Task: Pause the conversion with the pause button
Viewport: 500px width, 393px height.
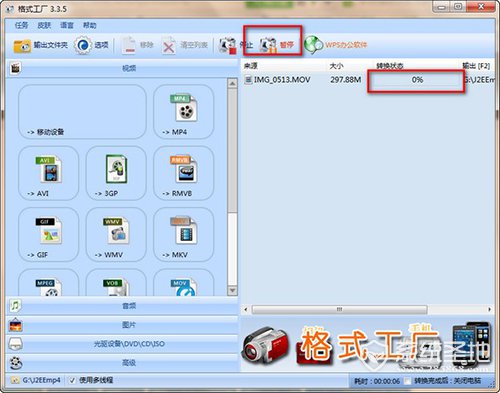Action: click(277, 45)
